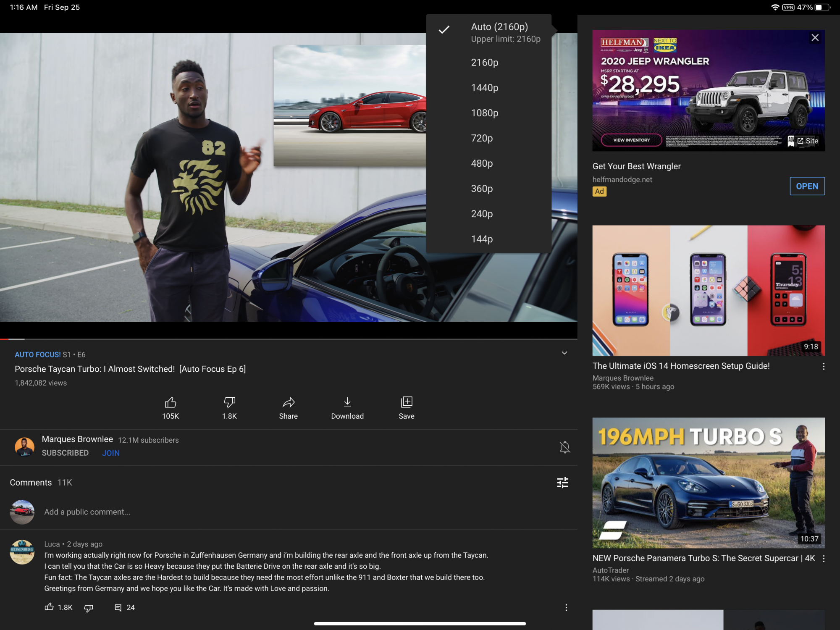Tap the VPN status indicator

pyautogui.click(x=788, y=7)
